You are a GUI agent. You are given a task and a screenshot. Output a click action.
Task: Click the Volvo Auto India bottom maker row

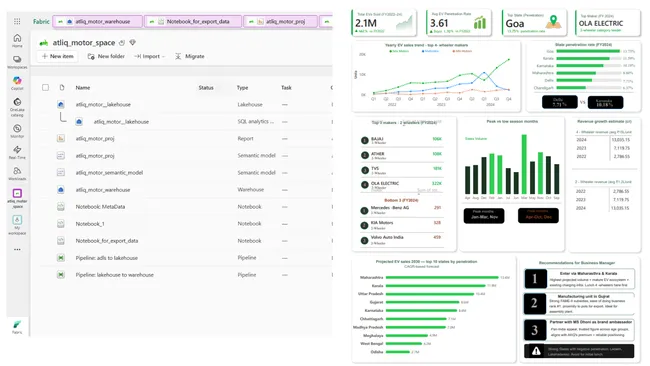(401, 240)
